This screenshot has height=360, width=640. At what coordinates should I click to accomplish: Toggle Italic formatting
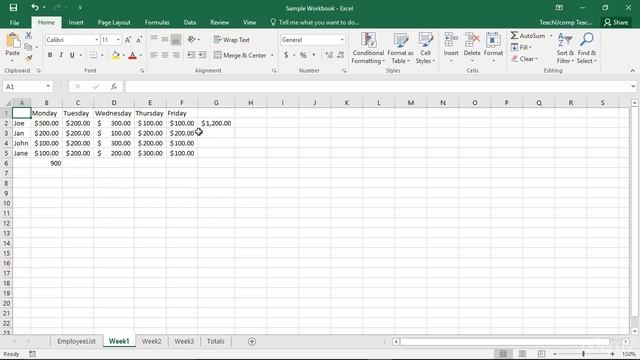coord(61,55)
